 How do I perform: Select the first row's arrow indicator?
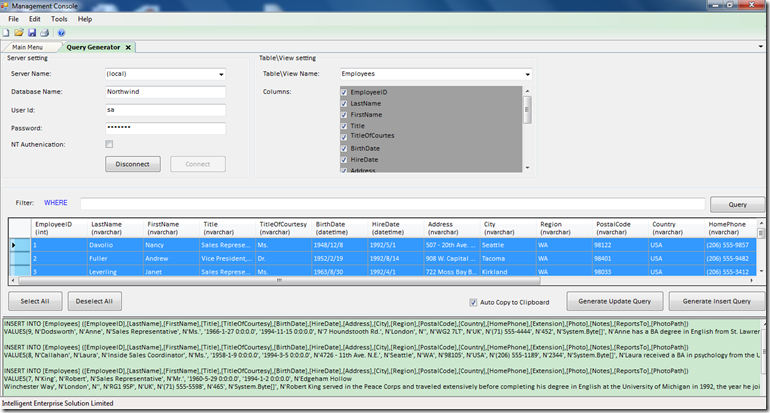(14, 244)
